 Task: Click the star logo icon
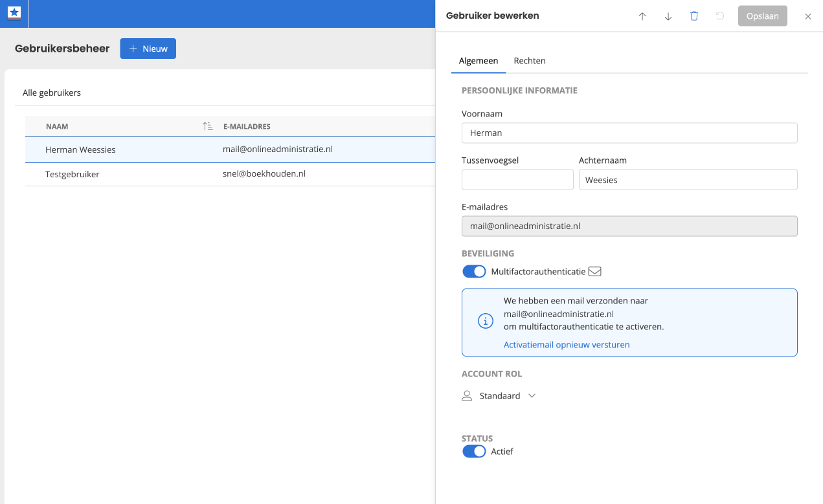pos(14,13)
